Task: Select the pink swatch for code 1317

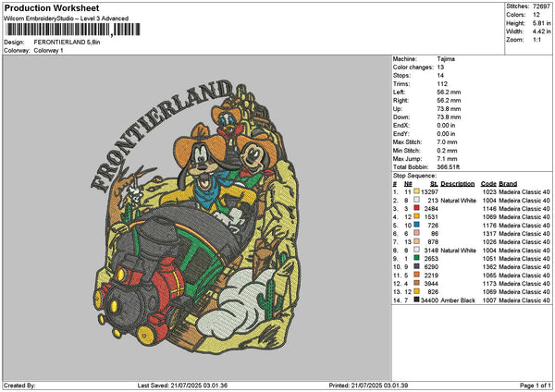Action: 416,233
